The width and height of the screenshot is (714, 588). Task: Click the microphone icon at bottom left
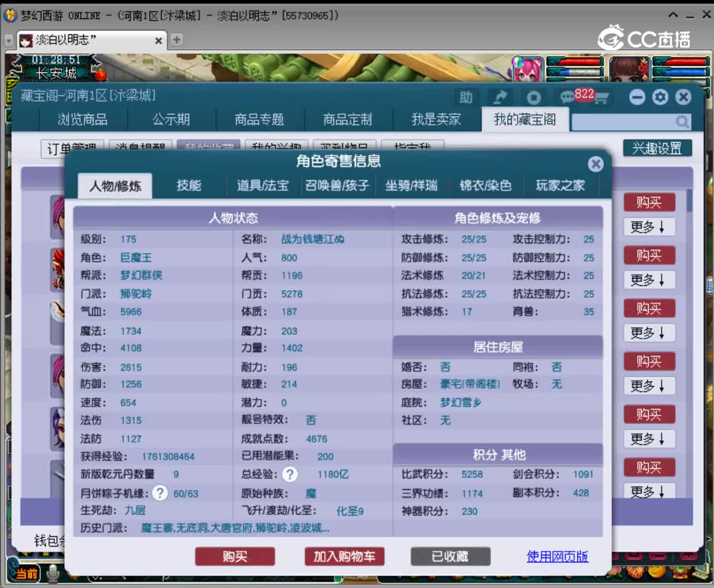coord(53,573)
